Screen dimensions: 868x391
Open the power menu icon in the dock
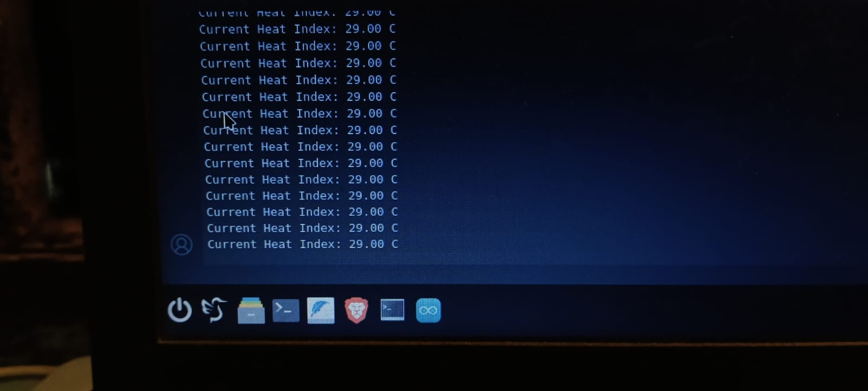click(x=180, y=310)
